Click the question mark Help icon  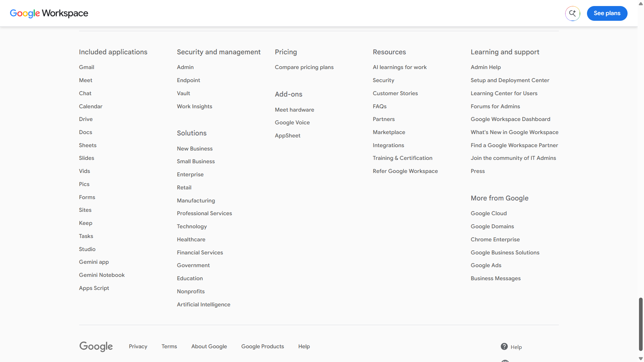coord(504,347)
